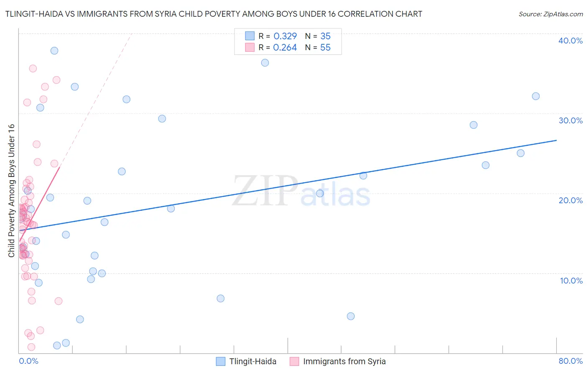Viewport: 588px width, 373px height.
Task: Open the Source: ZipAtlas.com link
Action: click(x=551, y=14)
